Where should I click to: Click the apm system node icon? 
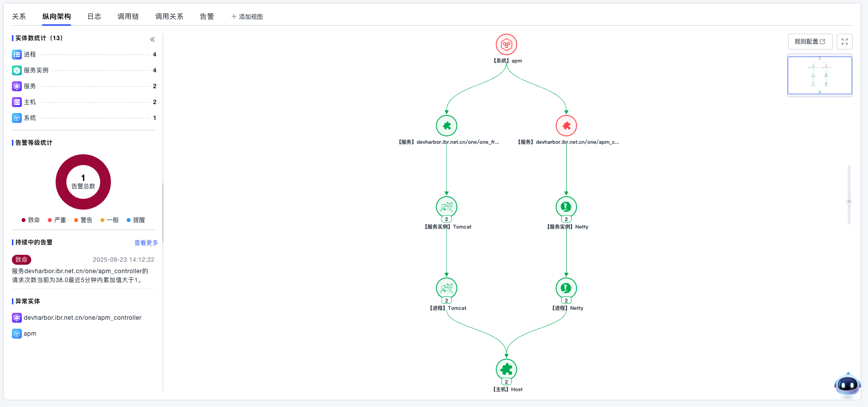pyautogui.click(x=506, y=45)
